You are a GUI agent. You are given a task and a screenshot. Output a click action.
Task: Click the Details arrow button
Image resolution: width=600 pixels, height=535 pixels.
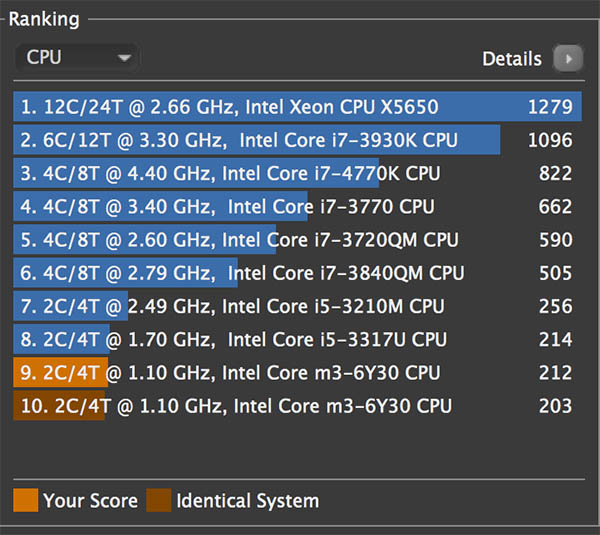pos(568,59)
